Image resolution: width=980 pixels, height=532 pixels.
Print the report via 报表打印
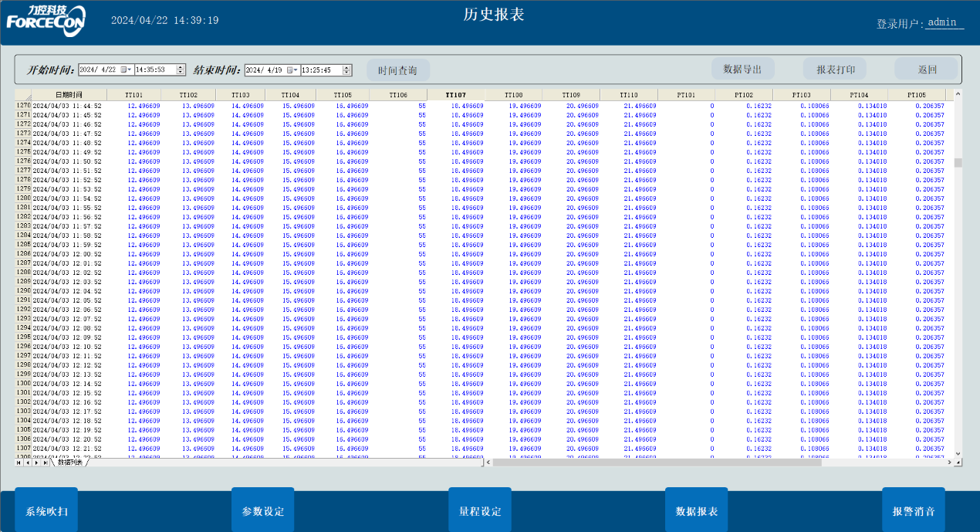coord(835,69)
